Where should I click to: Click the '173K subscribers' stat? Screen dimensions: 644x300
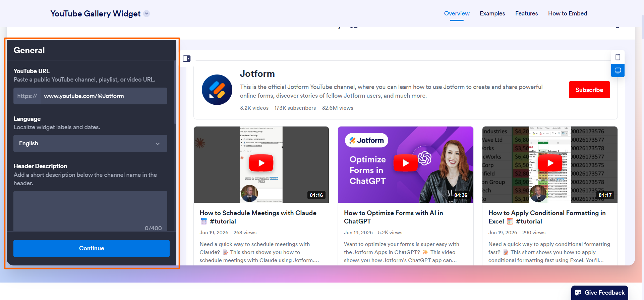pos(295,108)
